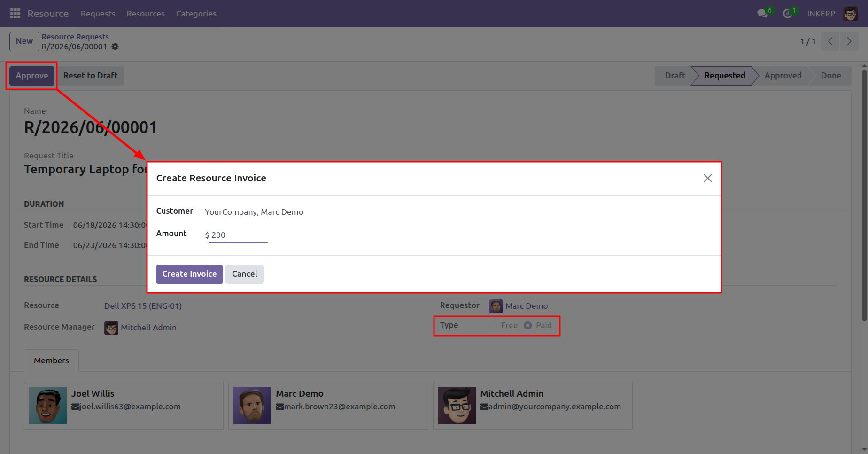Click the Create Invoice button

[x=189, y=274]
